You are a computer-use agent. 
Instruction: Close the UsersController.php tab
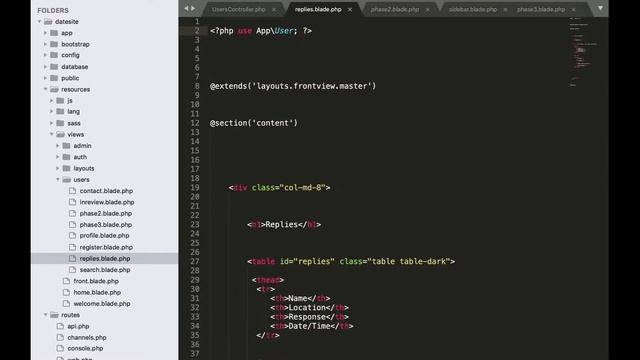click(274, 9)
